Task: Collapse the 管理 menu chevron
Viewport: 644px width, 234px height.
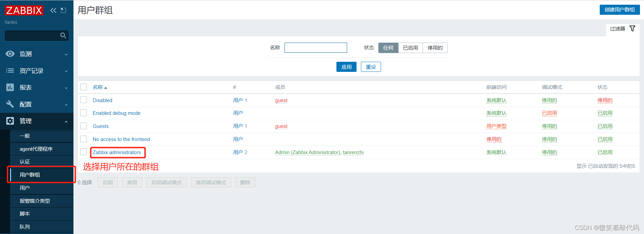Action: pyautogui.click(x=66, y=122)
